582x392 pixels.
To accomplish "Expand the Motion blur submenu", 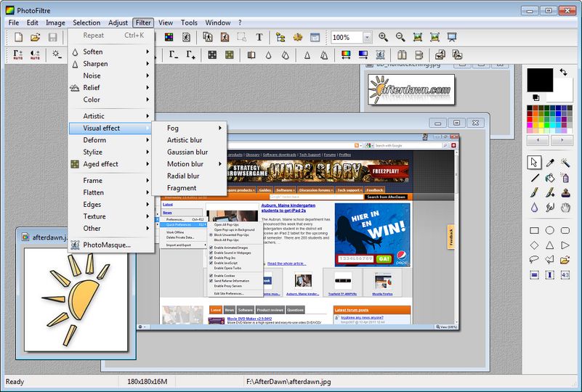I will pyautogui.click(x=190, y=164).
